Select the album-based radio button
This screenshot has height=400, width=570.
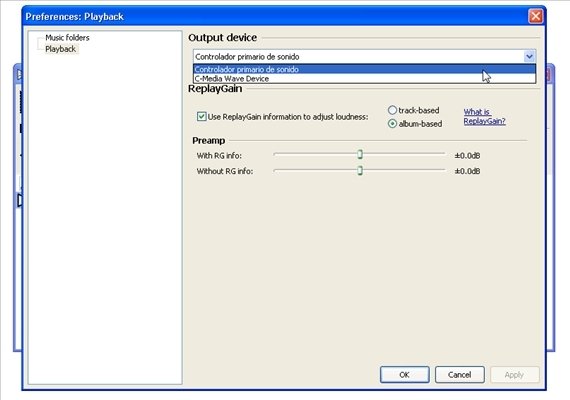[392, 124]
